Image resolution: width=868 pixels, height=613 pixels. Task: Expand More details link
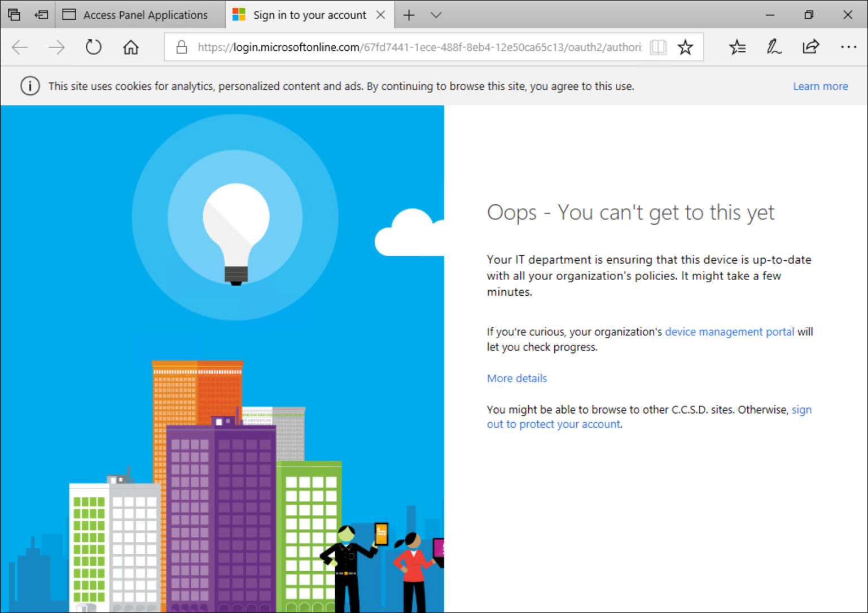tap(516, 378)
